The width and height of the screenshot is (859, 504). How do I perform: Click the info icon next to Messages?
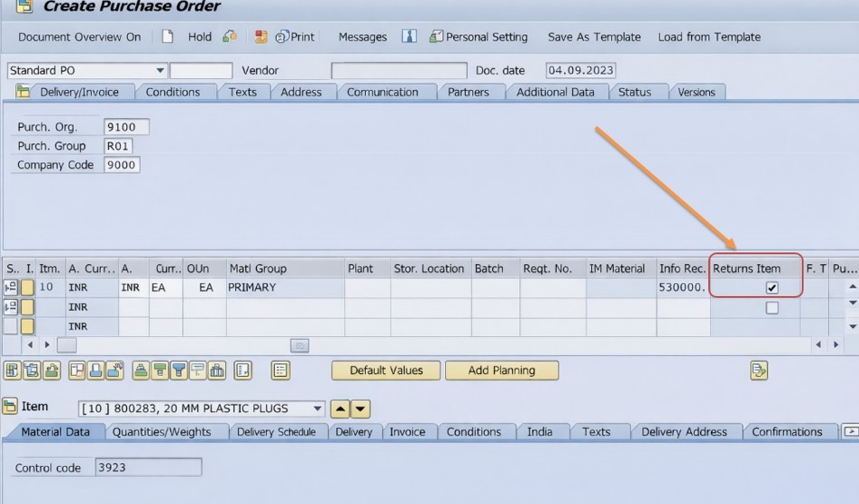pyautogui.click(x=410, y=37)
